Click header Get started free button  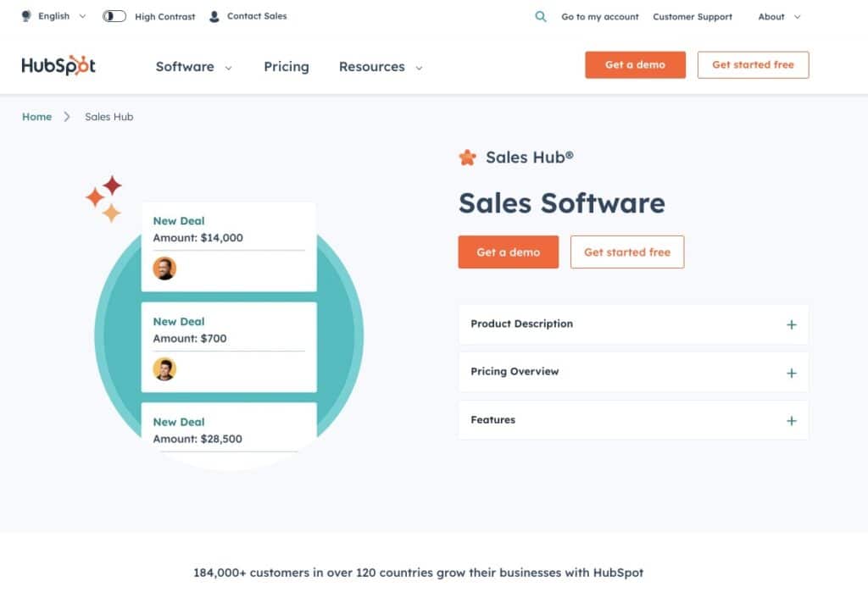point(753,64)
